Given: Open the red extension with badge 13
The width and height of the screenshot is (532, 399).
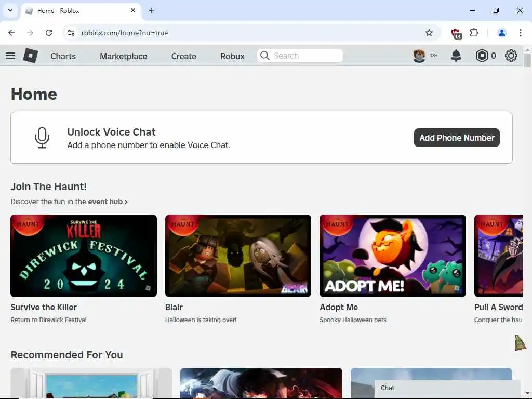Looking at the screenshot, I should pyautogui.click(x=456, y=33).
